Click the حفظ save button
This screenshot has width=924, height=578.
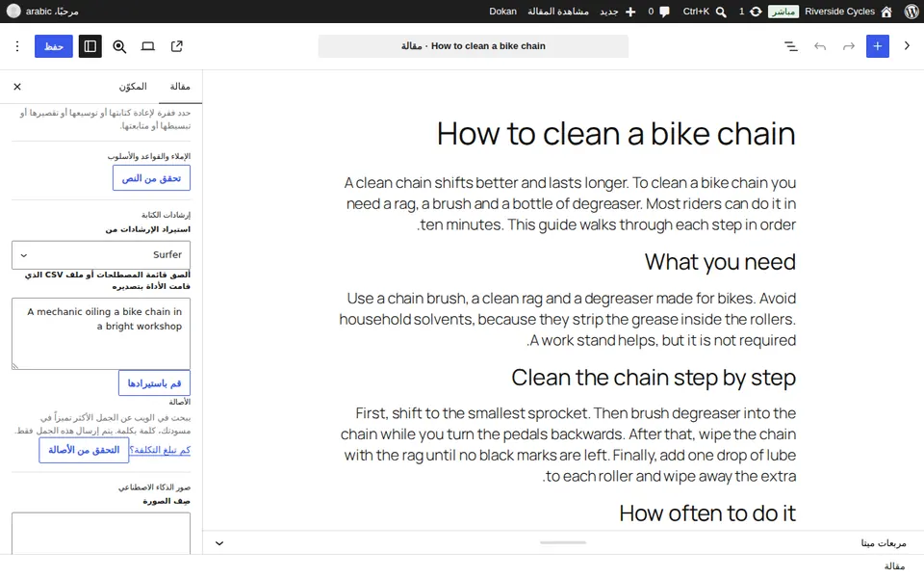[x=54, y=46]
